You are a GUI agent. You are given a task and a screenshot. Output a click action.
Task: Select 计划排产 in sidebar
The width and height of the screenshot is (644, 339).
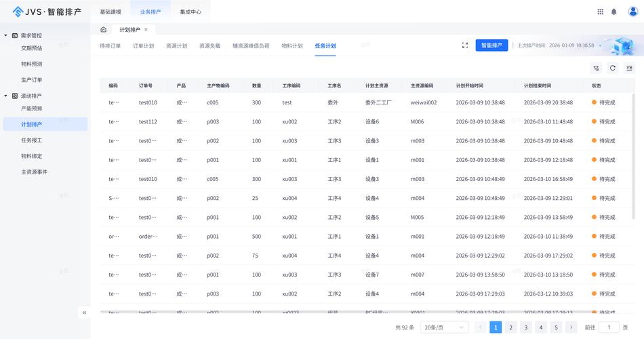45,124
